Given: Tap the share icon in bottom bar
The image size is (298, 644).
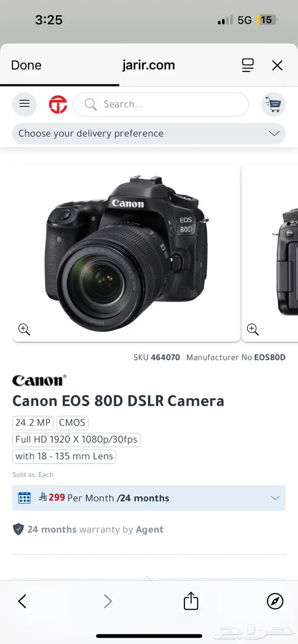Looking at the screenshot, I should [191, 601].
